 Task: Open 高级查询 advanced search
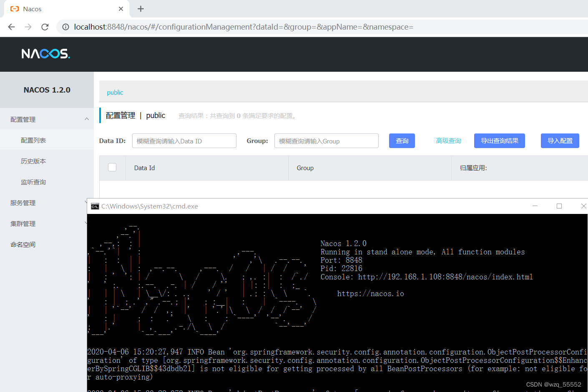click(x=448, y=141)
